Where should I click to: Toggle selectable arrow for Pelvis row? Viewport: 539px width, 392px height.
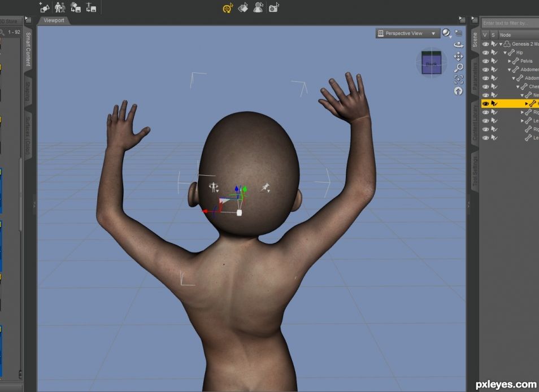pyautogui.click(x=494, y=61)
